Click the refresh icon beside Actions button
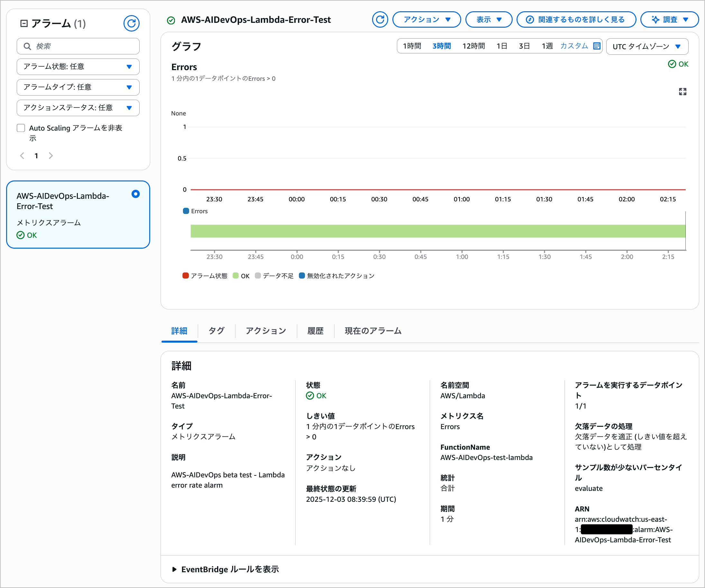 [380, 20]
